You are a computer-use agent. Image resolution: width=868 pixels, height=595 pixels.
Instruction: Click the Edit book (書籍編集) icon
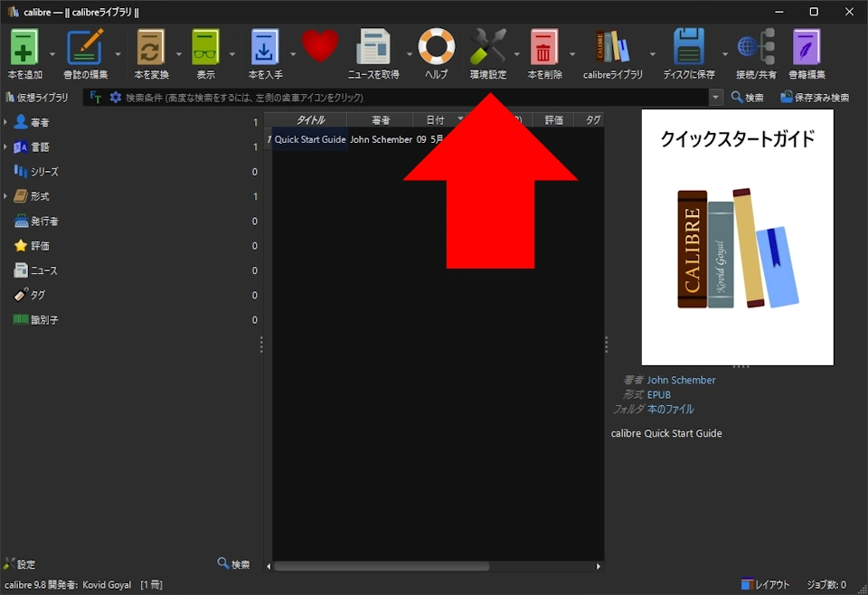[807, 47]
